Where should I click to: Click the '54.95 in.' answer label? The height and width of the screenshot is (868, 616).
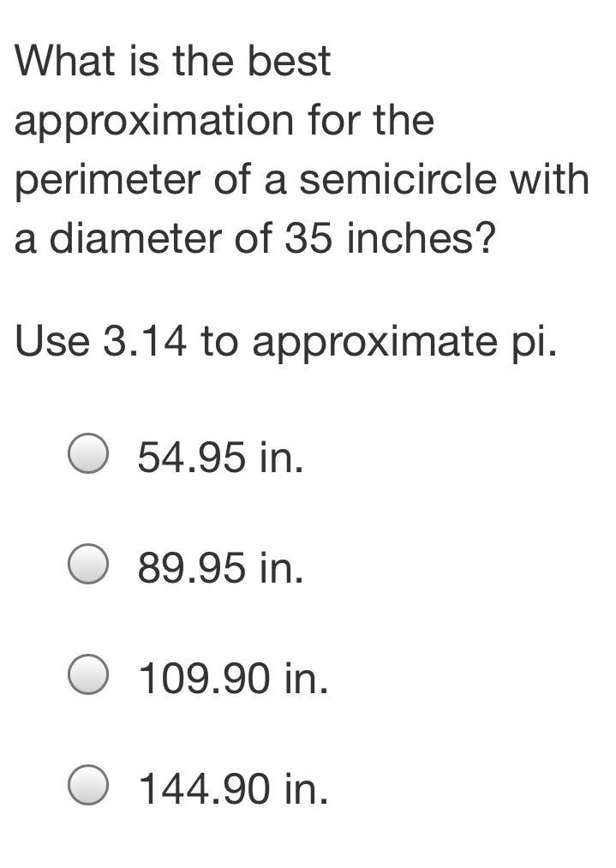221,458
